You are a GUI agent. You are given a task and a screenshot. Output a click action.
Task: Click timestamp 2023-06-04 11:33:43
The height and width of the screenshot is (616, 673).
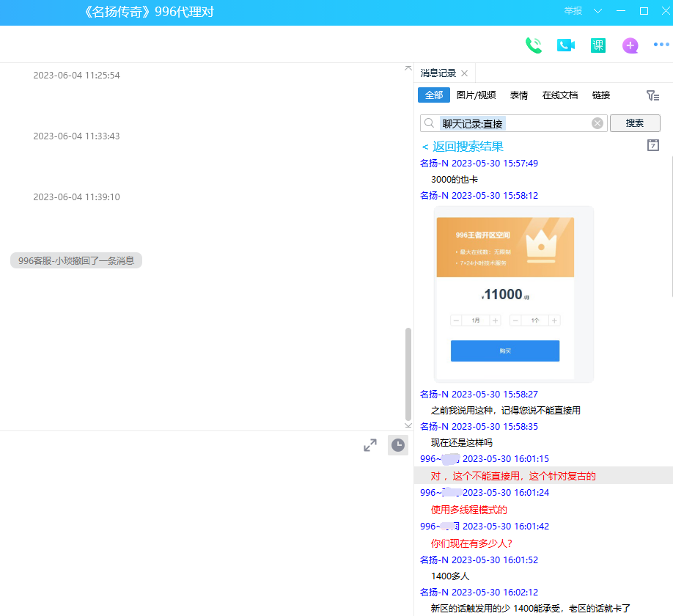[x=76, y=136]
